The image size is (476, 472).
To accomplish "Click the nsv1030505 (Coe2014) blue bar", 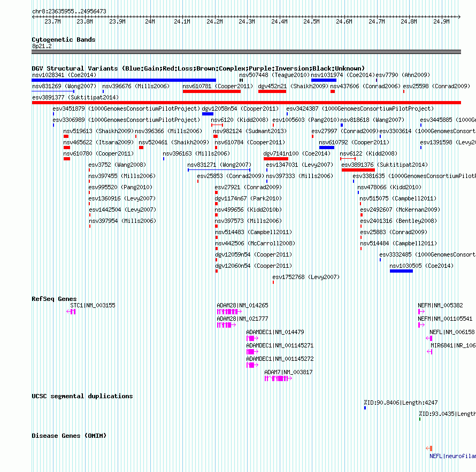I will 401,271.
